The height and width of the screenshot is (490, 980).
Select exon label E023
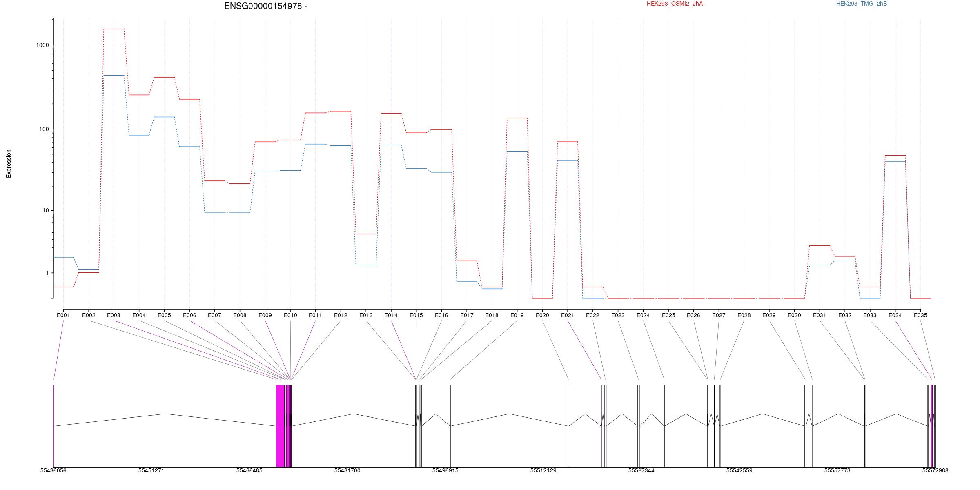point(618,315)
